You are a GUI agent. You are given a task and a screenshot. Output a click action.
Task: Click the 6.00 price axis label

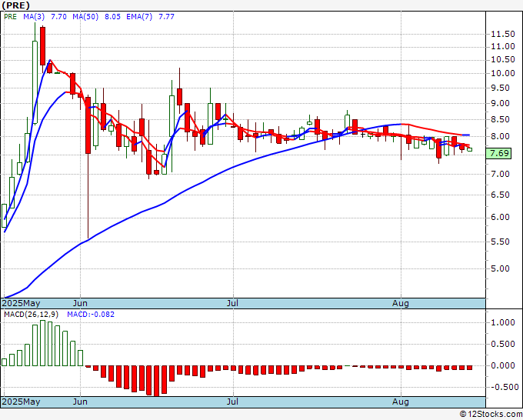(501, 217)
